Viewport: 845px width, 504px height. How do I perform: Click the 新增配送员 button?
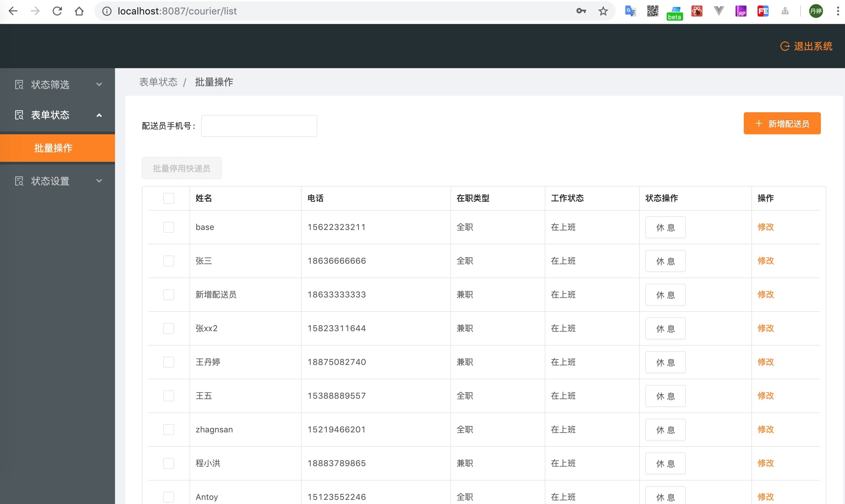click(x=782, y=124)
